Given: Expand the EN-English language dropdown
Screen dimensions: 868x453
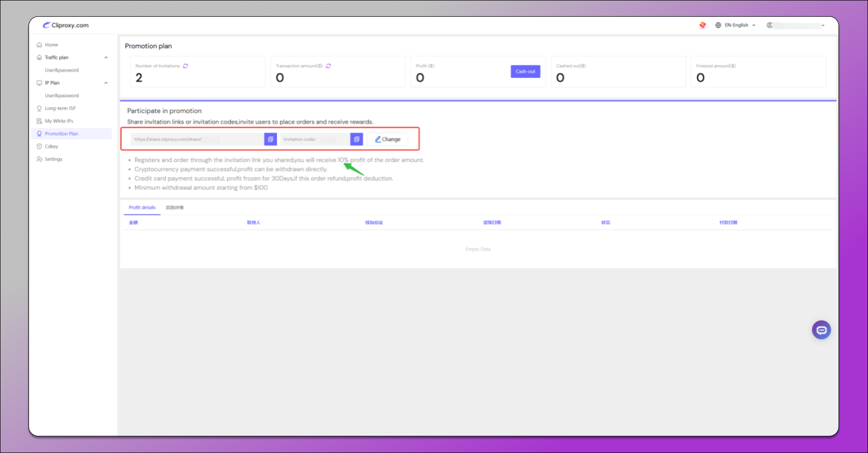Looking at the screenshot, I should tap(740, 25).
